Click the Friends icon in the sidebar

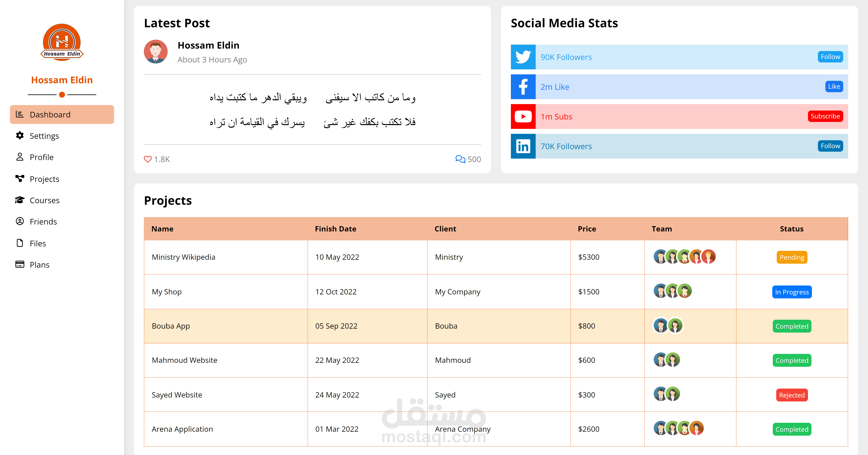point(19,222)
